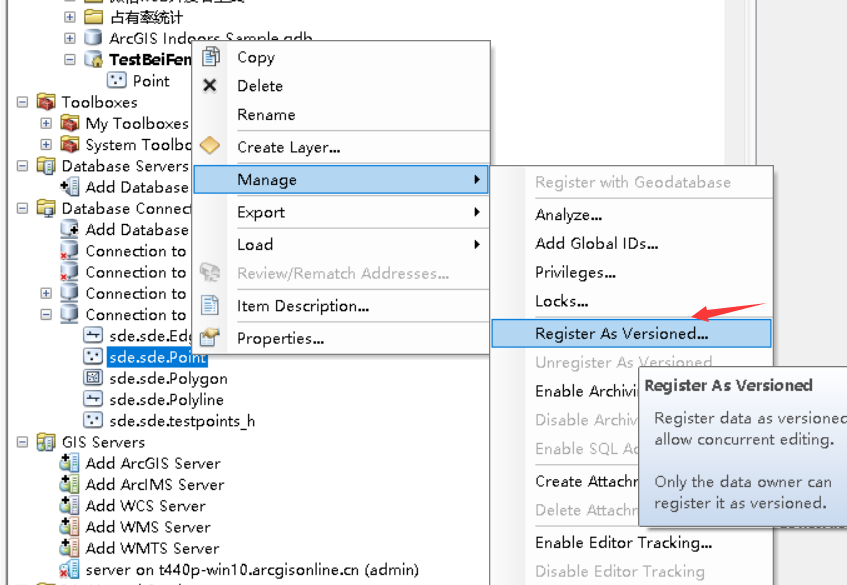Select the Add Global IDs option
This screenshot has height=585, width=847.
tap(598, 242)
